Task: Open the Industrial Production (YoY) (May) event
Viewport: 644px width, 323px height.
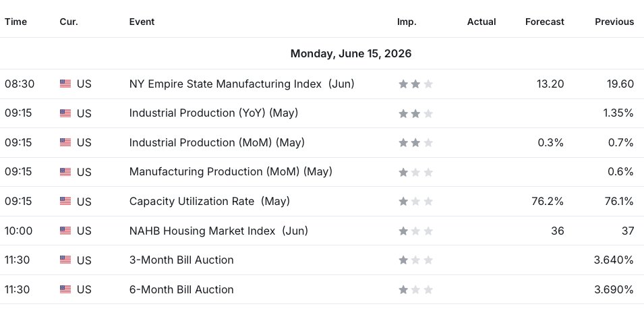Action: pos(214,113)
